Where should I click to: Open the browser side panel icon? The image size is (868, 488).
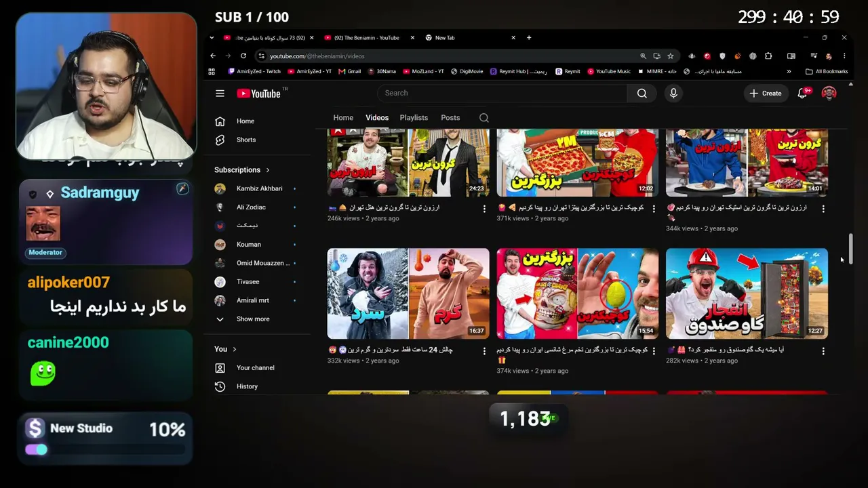click(x=791, y=56)
